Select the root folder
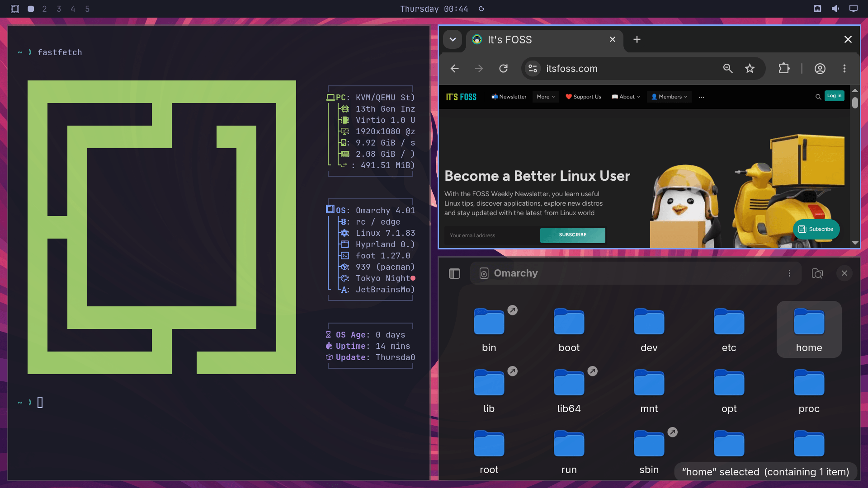 coord(489,452)
